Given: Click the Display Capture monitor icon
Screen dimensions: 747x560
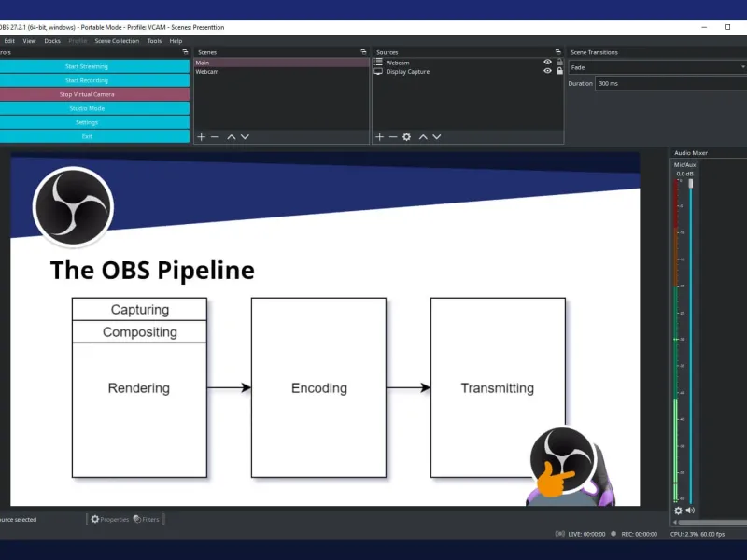Looking at the screenshot, I should [x=378, y=72].
